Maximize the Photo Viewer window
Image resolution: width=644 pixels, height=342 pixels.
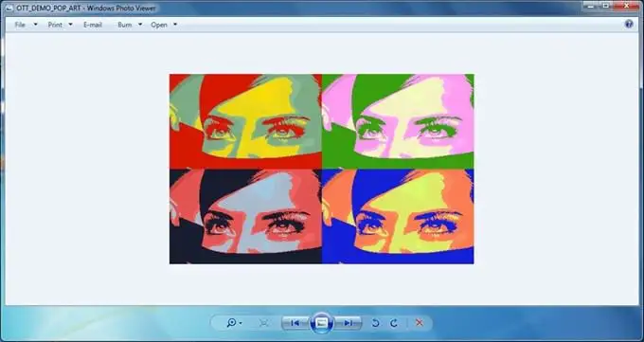coord(605,6)
